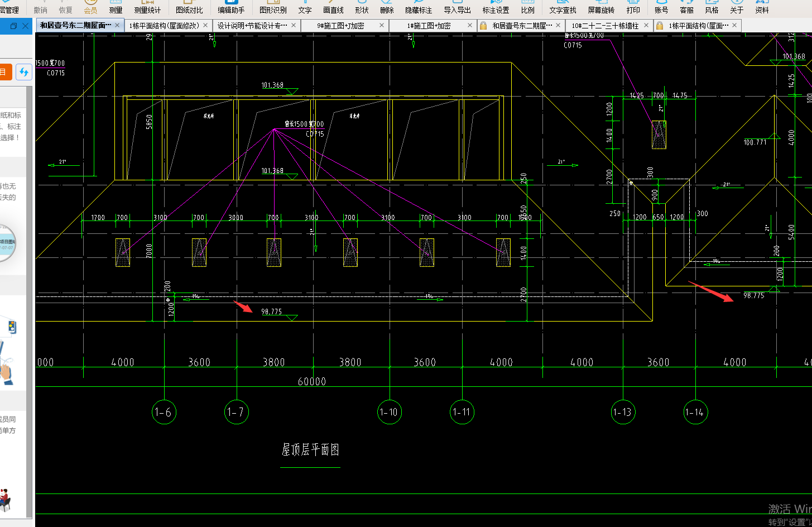
Task: Open 导入导出 import export
Action: pyautogui.click(x=457, y=7)
